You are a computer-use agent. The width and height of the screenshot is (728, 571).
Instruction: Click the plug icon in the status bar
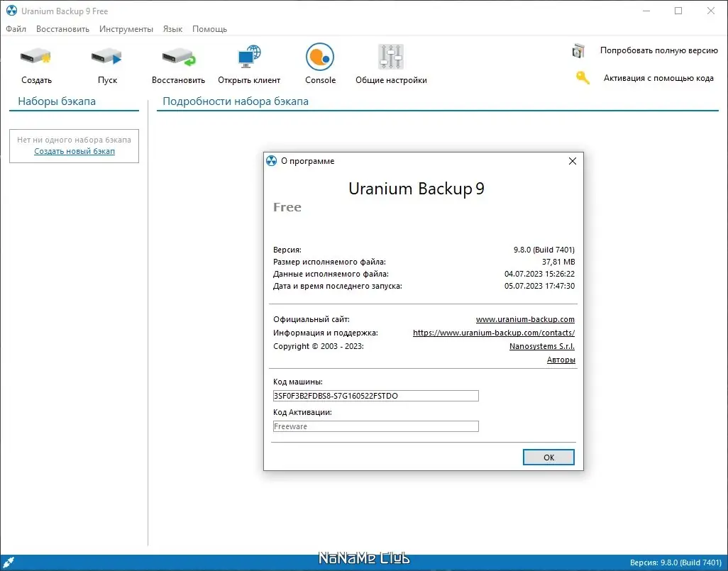[x=9, y=562]
